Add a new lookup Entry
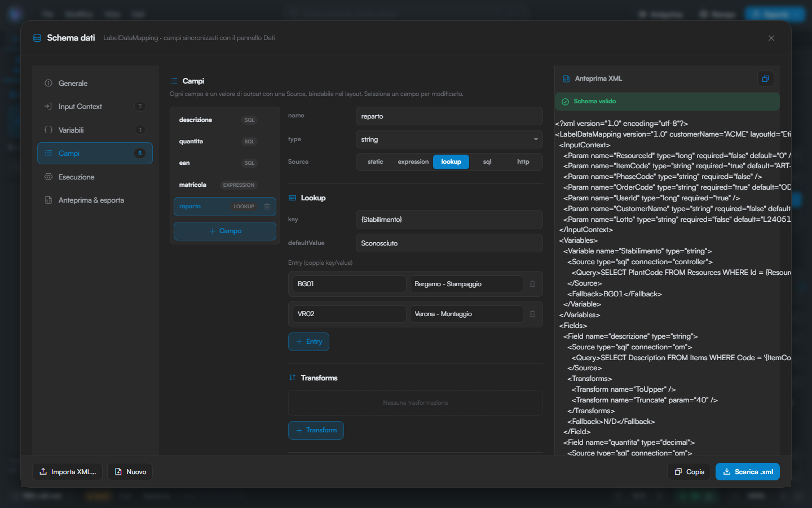812x508 pixels. 308,341
